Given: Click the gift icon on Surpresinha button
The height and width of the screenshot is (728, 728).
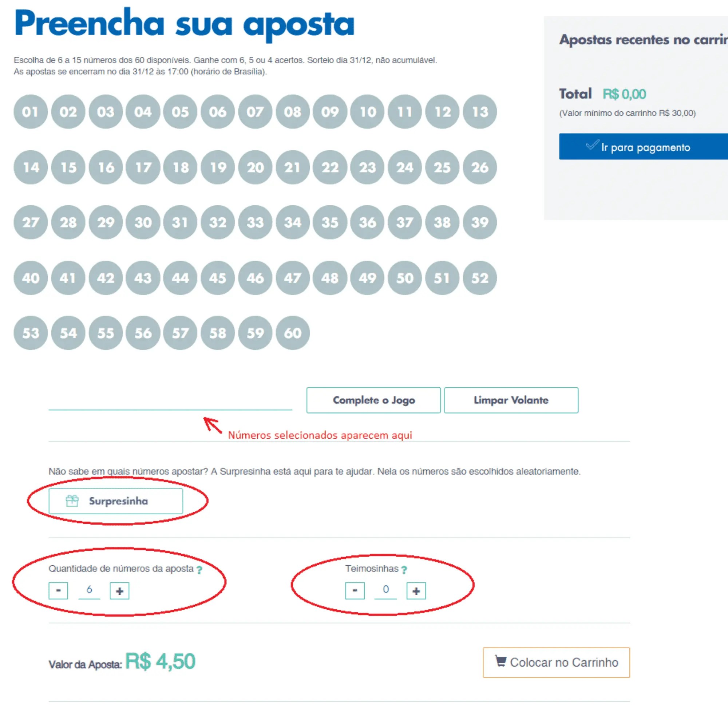Looking at the screenshot, I should (x=72, y=501).
